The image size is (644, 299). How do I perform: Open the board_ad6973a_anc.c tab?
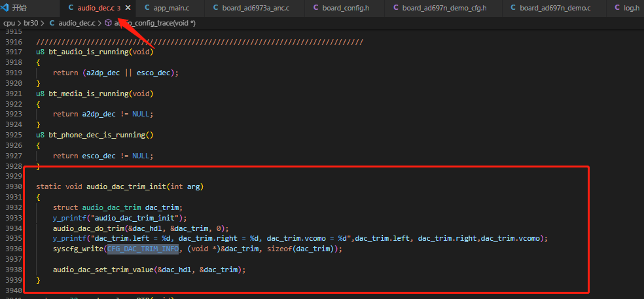tap(254, 9)
